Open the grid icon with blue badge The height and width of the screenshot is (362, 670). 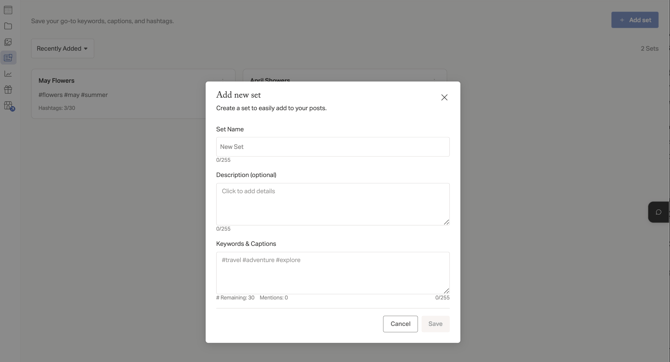point(9,106)
